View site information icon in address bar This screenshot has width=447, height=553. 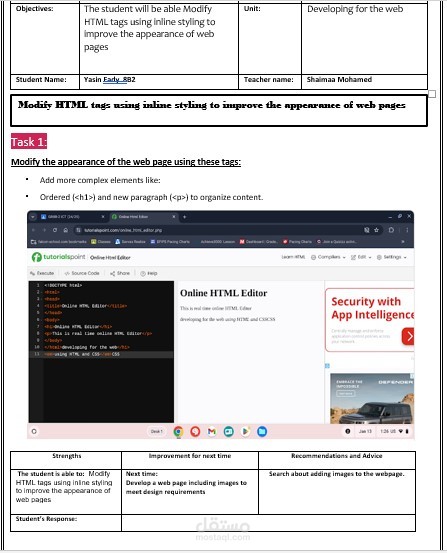point(78,230)
